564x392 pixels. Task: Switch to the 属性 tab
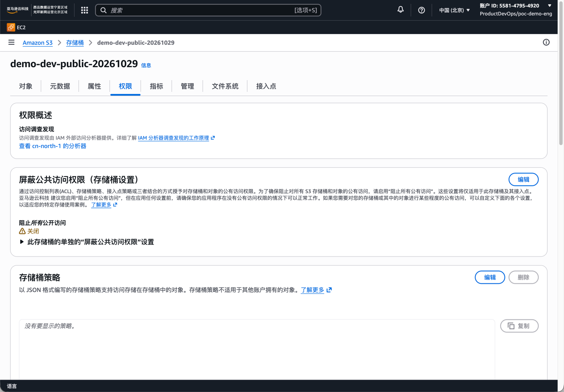pos(94,86)
